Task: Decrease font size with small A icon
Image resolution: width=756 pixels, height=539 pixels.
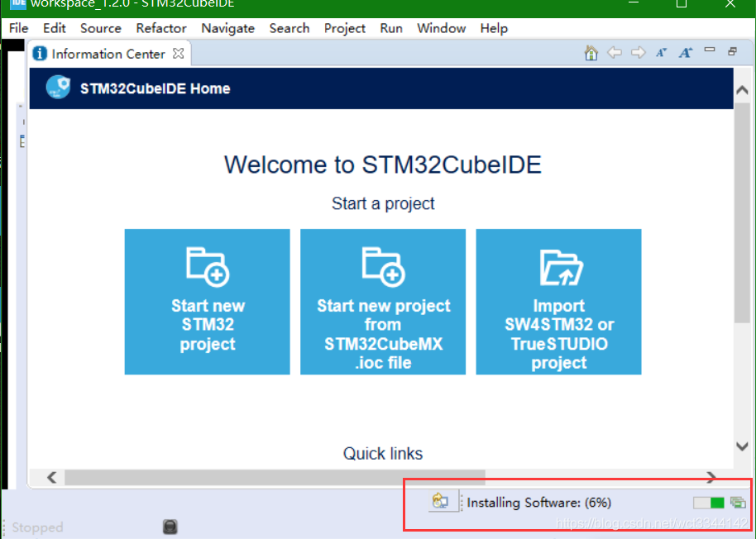Action: coord(661,53)
